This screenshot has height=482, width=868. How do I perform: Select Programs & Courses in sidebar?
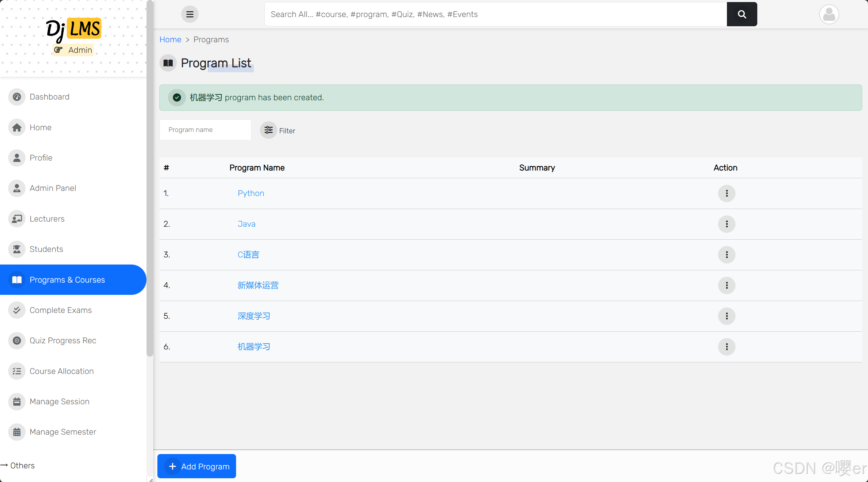pos(67,280)
